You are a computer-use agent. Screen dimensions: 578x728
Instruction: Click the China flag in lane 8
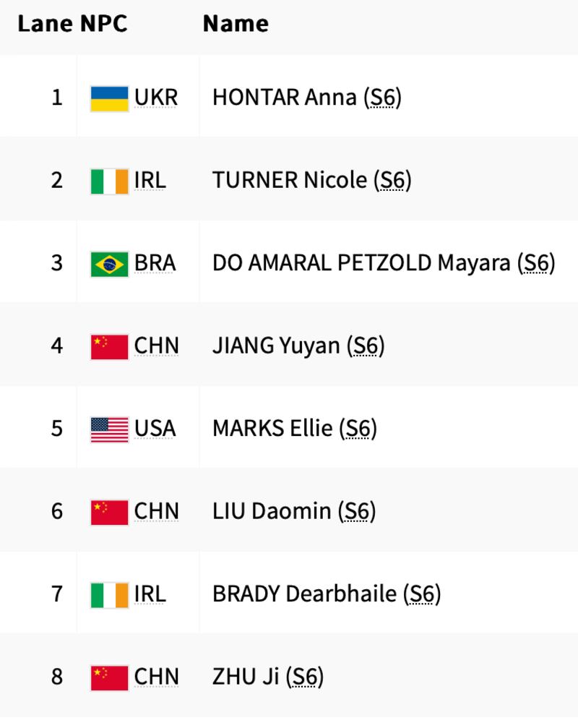point(109,677)
